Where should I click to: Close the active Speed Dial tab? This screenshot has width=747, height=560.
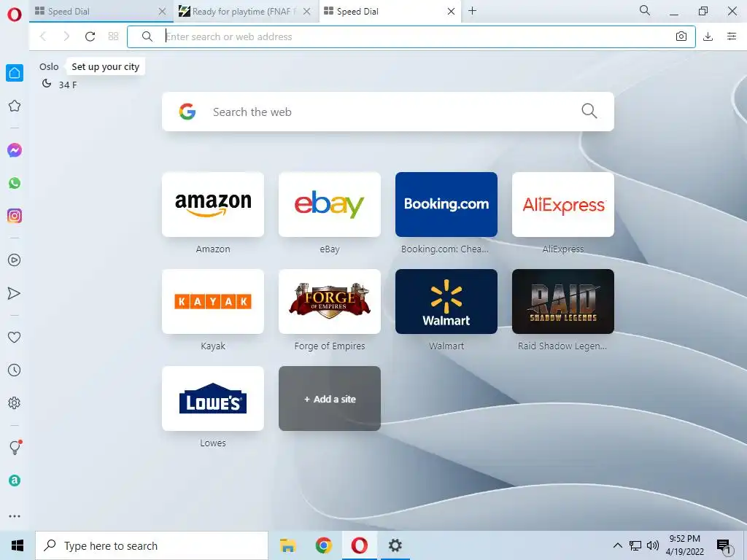coord(451,12)
